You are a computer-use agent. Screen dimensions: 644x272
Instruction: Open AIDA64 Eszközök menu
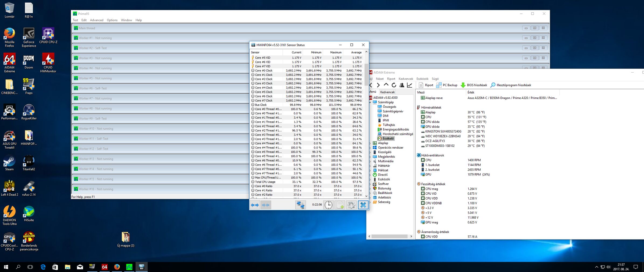(422, 79)
